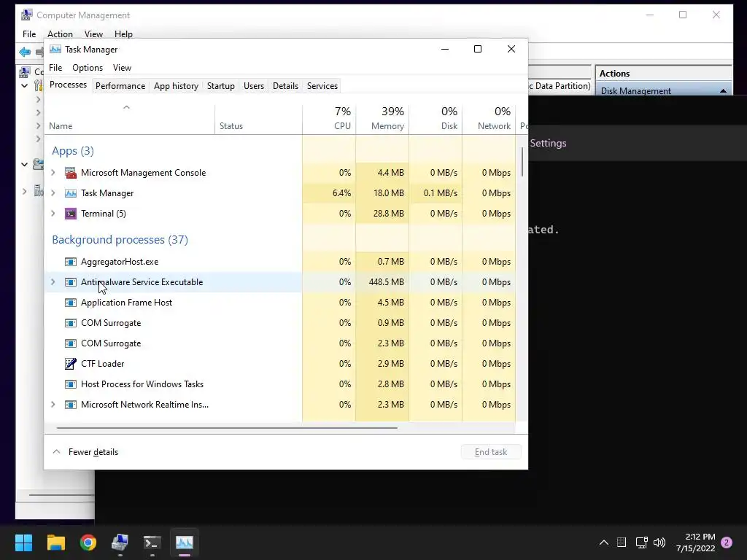Click the Antimalware Service Executable icon
Image resolution: width=747 pixels, height=560 pixels.
(71, 282)
